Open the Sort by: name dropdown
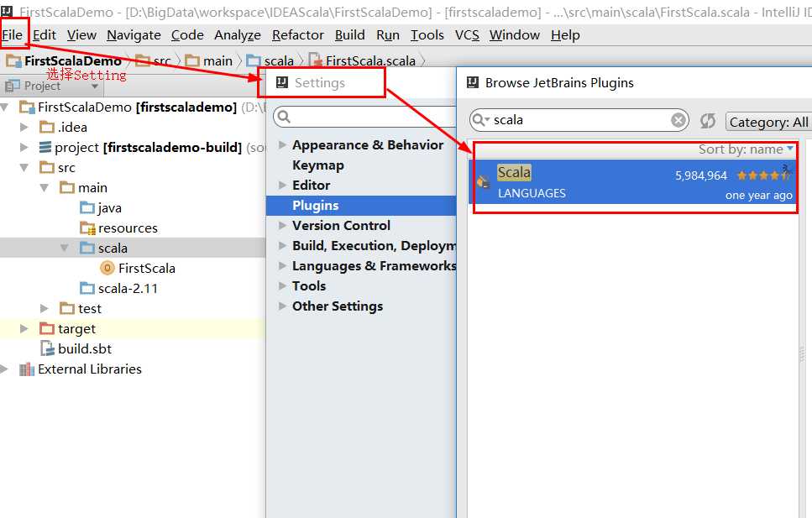 tap(747, 149)
